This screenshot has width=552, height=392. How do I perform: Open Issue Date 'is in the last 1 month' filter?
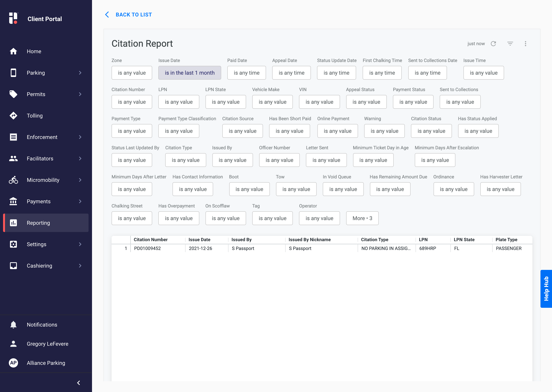[190, 73]
